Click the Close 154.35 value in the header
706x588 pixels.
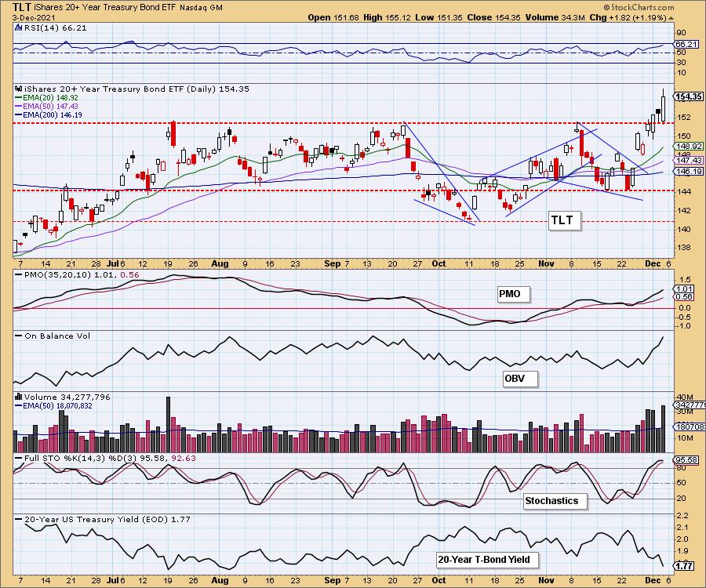coord(494,17)
